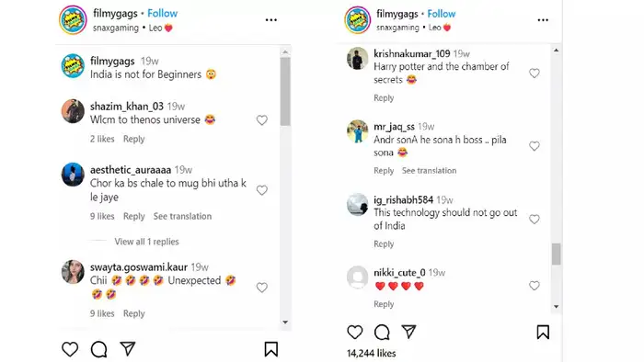The image size is (644, 362).
Task: Save left post with bookmark icon
Action: (270, 349)
